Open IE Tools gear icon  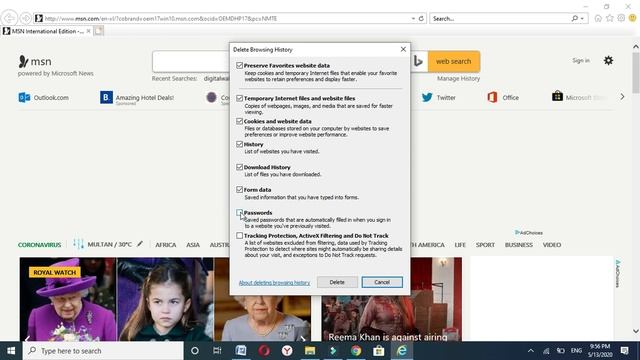click(621, 18)
